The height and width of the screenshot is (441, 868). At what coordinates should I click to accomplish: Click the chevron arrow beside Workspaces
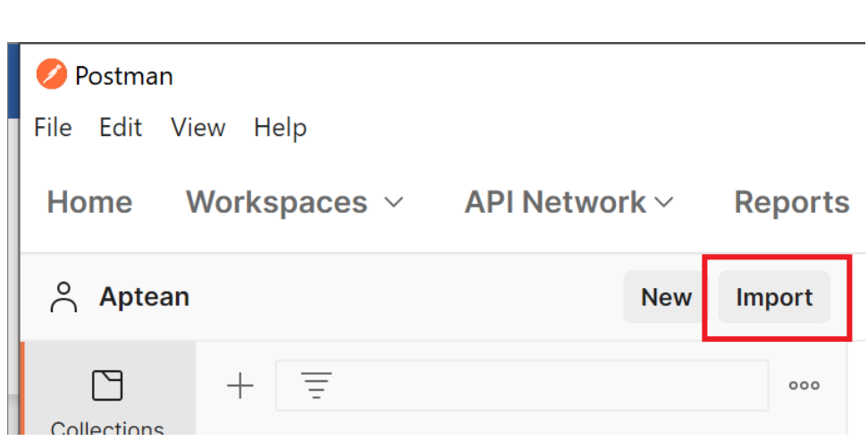click(393, 202)
